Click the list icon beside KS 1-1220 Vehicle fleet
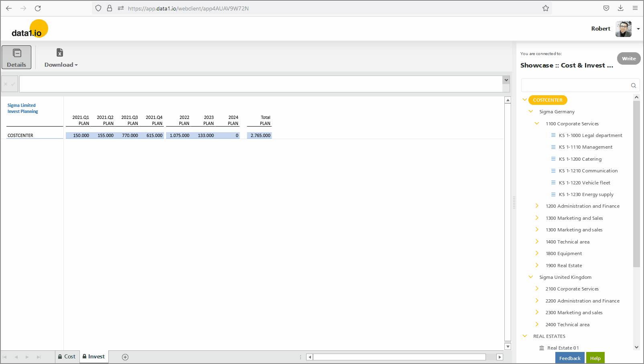Screen dimensions: 644x364 pos(553,182)
